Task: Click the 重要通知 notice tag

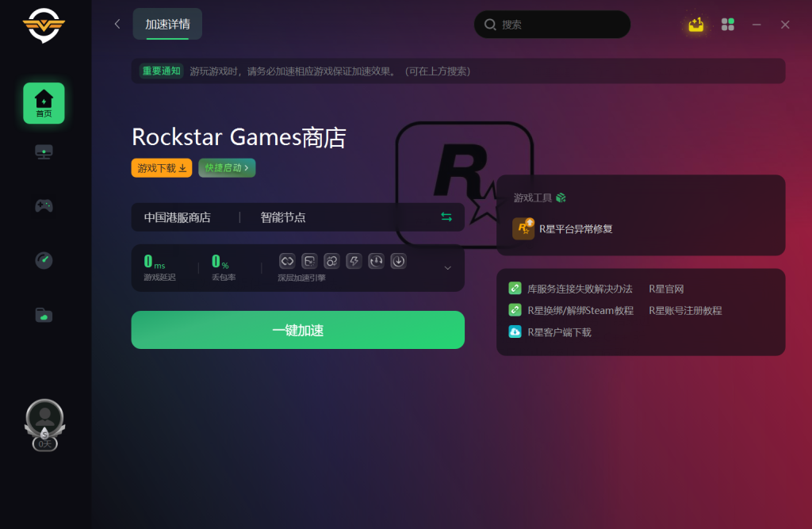Action: click(162, 71)
